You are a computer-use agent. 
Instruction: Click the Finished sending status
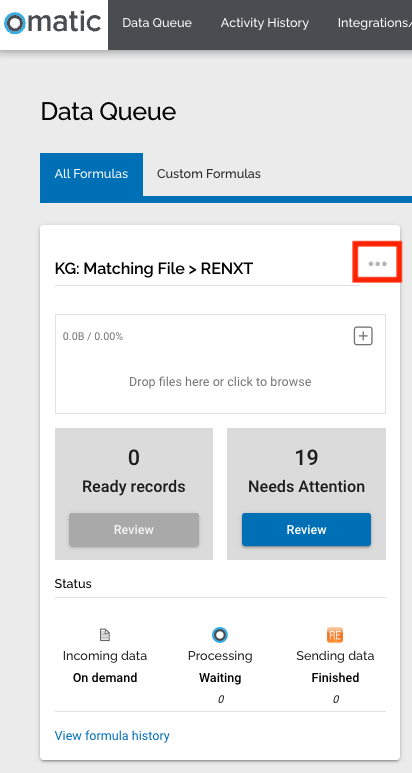tap(335, 678)
